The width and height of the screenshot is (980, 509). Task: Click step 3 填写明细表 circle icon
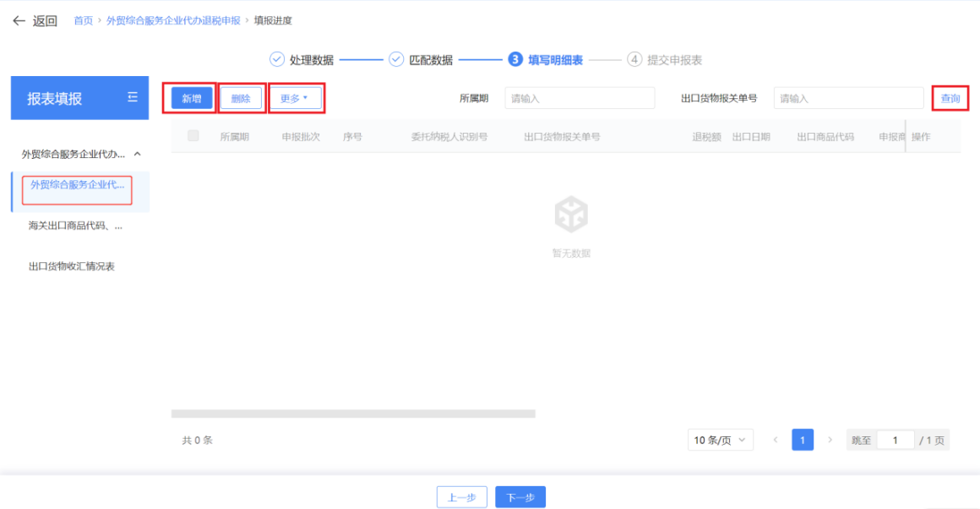(x=515, y=59)
